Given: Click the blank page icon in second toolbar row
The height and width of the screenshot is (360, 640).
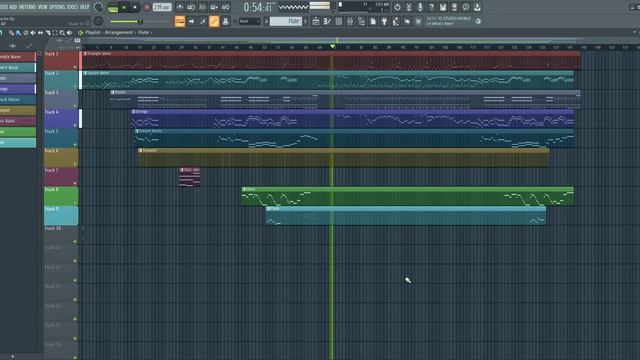Looking at the screenshot, I should pos(373,21).
